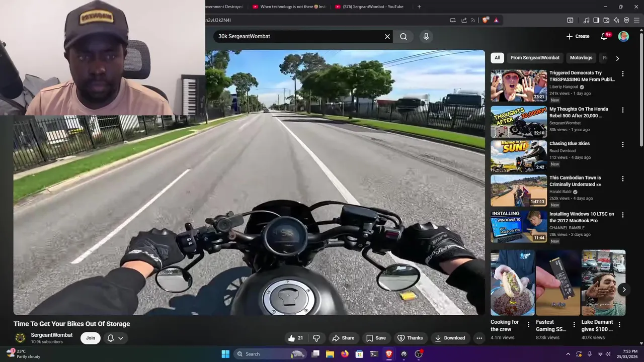Download the video
The width and height of the screenshot is (644, 362).
pos(450,338)
